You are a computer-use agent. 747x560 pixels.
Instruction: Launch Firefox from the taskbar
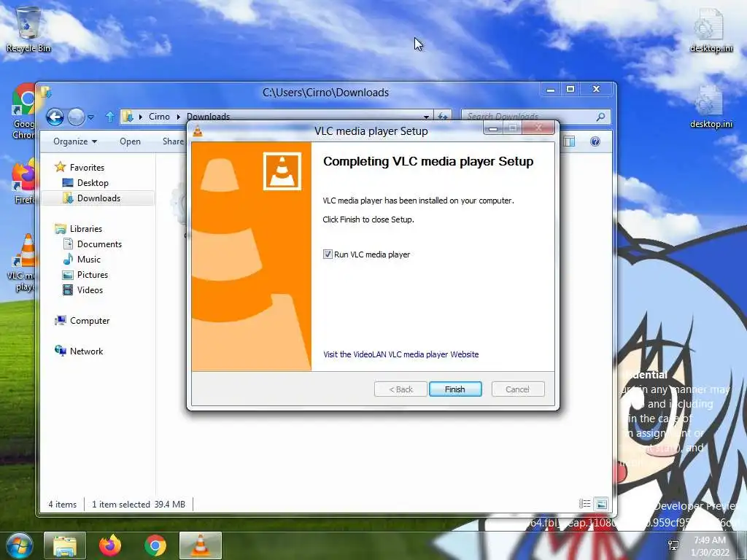click(110, 545)
